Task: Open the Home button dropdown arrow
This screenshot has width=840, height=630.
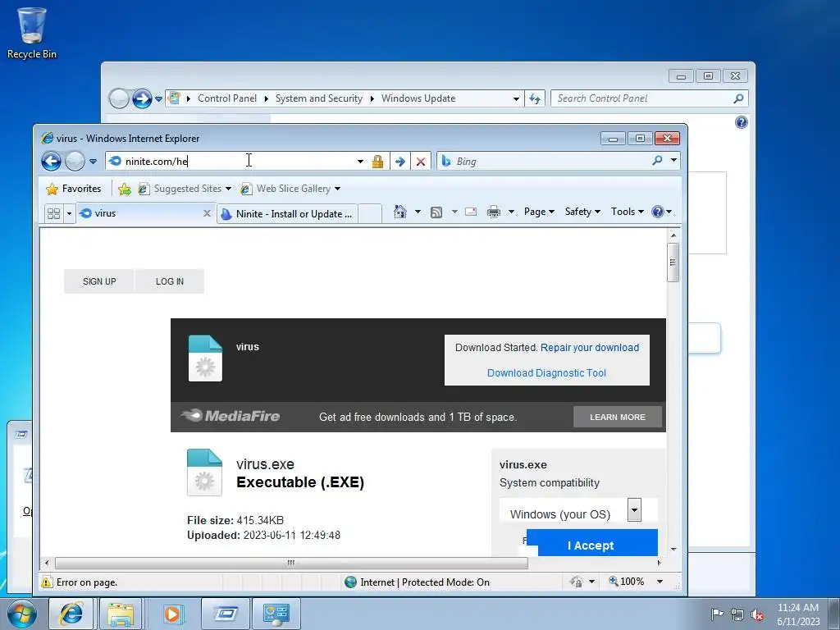Action: click(x=418, y=212)
